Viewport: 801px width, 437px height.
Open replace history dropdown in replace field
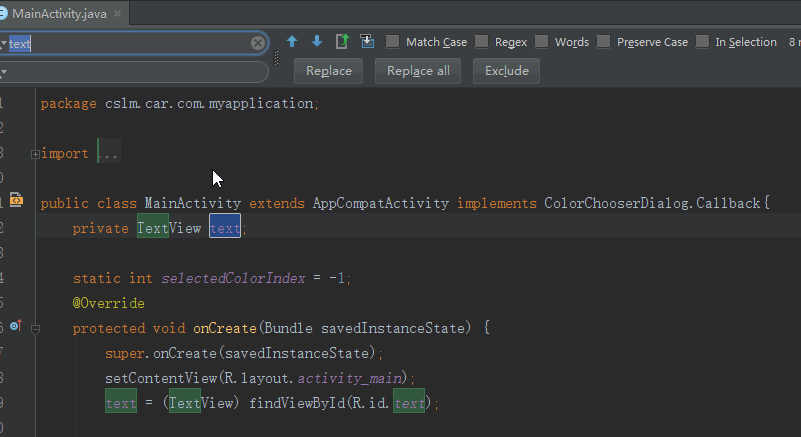tap(3, 72)
